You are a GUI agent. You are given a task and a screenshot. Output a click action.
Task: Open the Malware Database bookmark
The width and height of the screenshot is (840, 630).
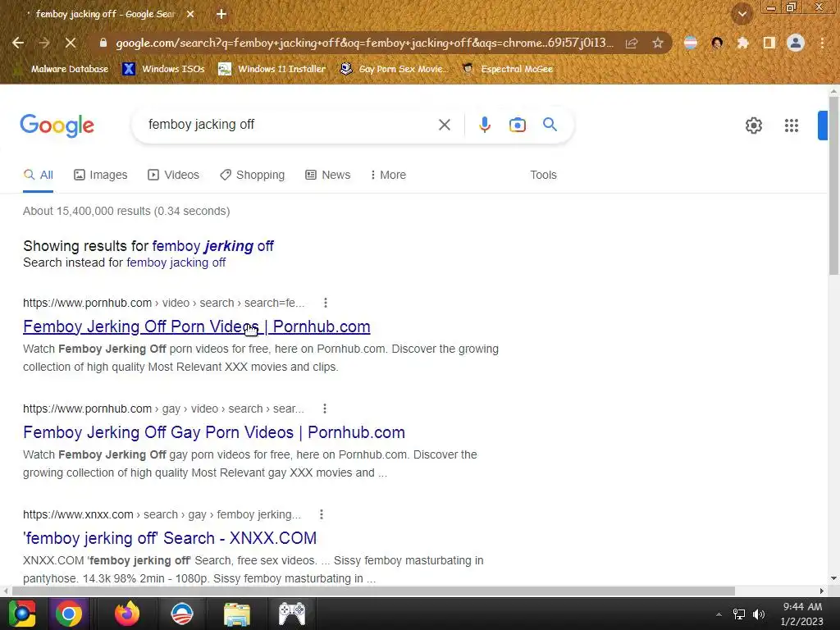[62, 69]
